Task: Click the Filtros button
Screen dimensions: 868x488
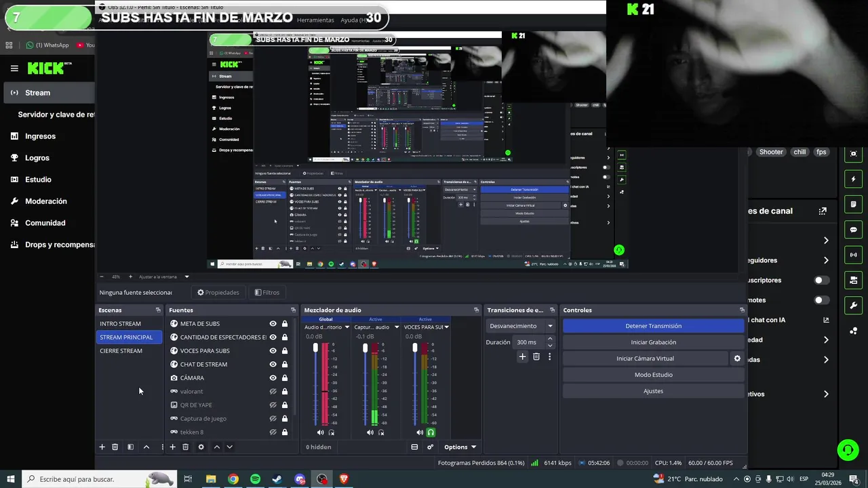Action: point(267,293)
